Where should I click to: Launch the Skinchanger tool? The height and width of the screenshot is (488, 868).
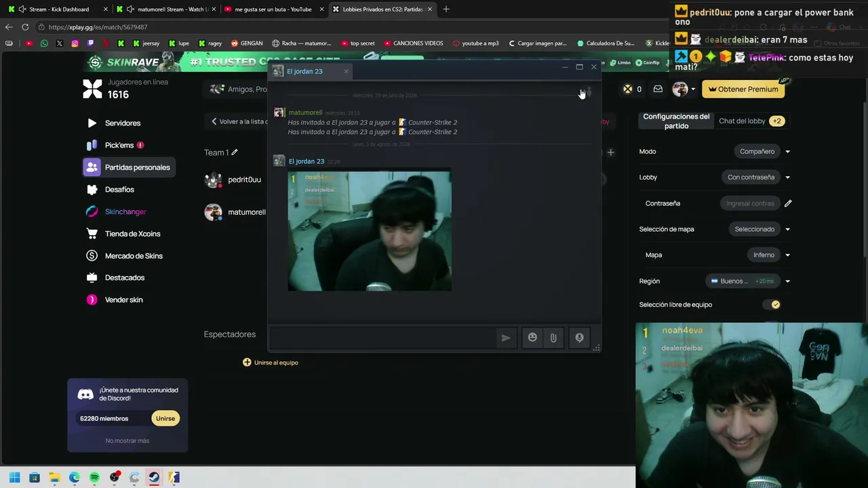click(x=125, y=211)
